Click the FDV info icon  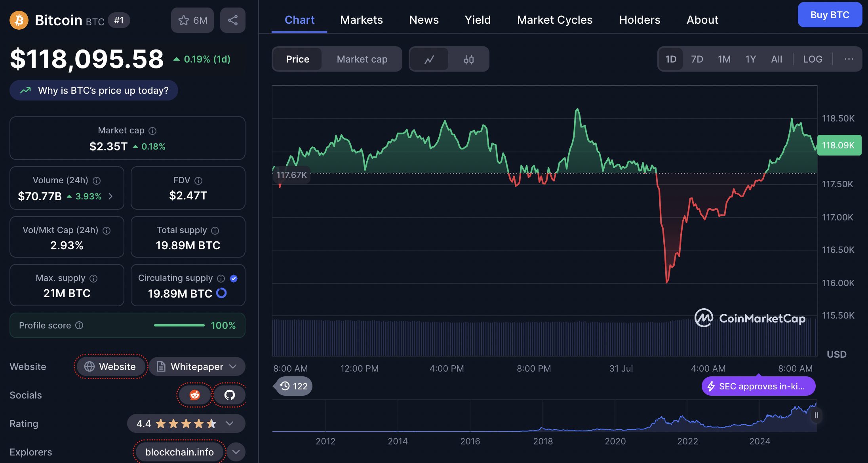pos(198,180)
